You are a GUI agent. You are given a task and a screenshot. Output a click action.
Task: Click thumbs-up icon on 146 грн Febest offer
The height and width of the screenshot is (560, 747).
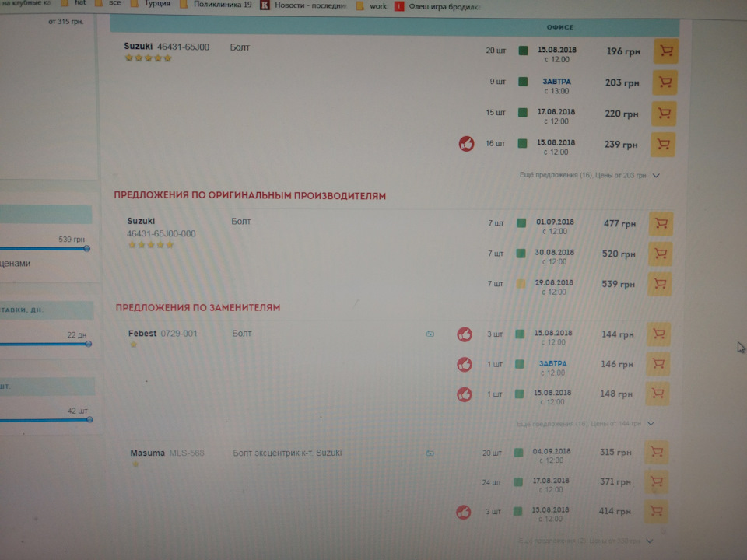465,364
